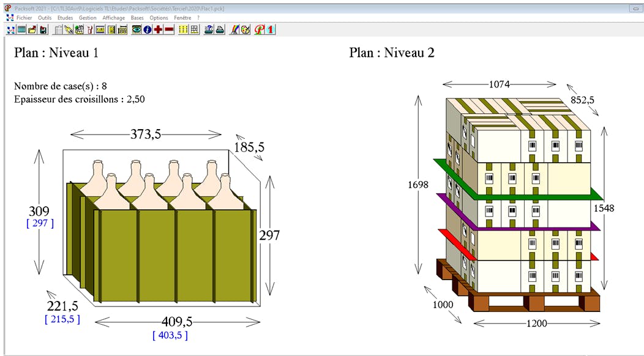The height and width of the screenshot is (356, 644).
Task: Click the 'Plan : Niveau 1' heading
Action: 56,53
